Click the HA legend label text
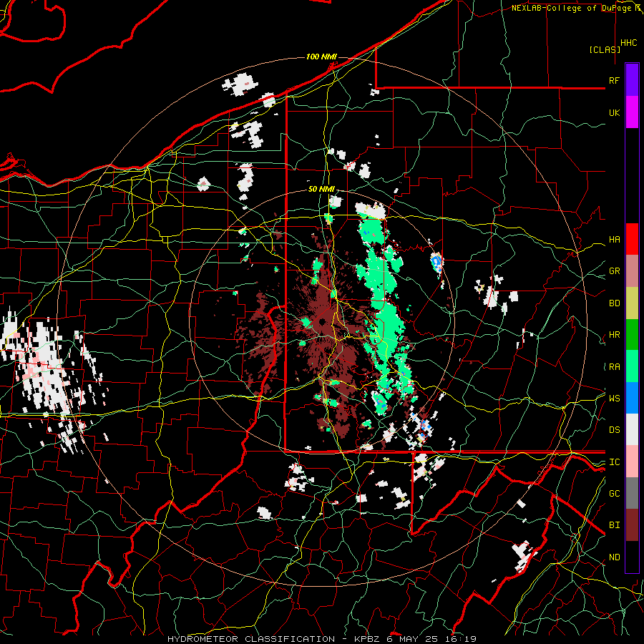The image size is (644, 644). 615,240
